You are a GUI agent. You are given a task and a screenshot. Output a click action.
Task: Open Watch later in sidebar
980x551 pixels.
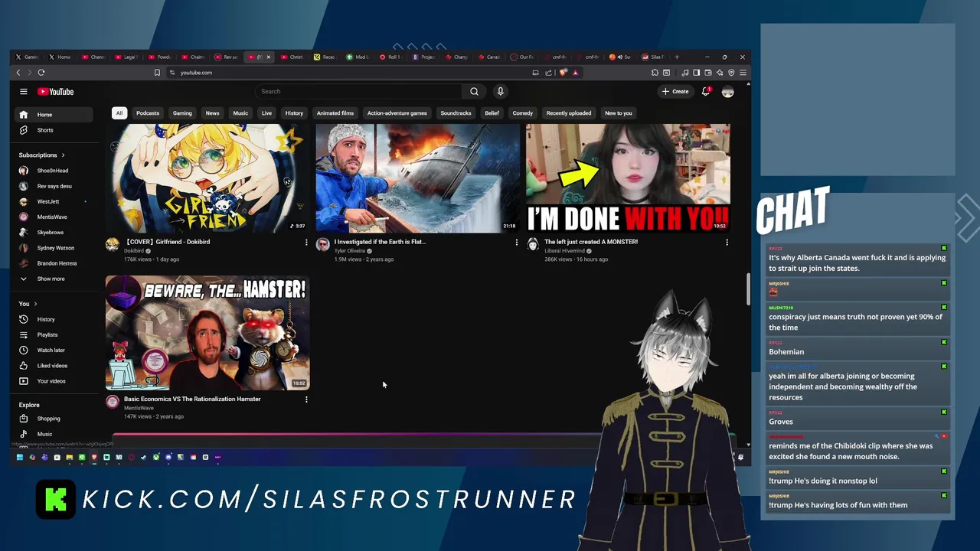click(54, 350)
